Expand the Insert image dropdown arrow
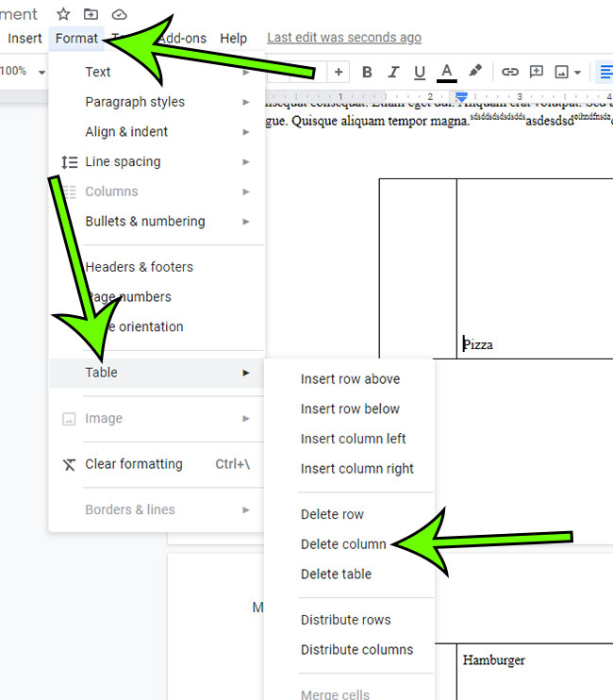Viewport: 613px width, 700px height. pos(577,73)
